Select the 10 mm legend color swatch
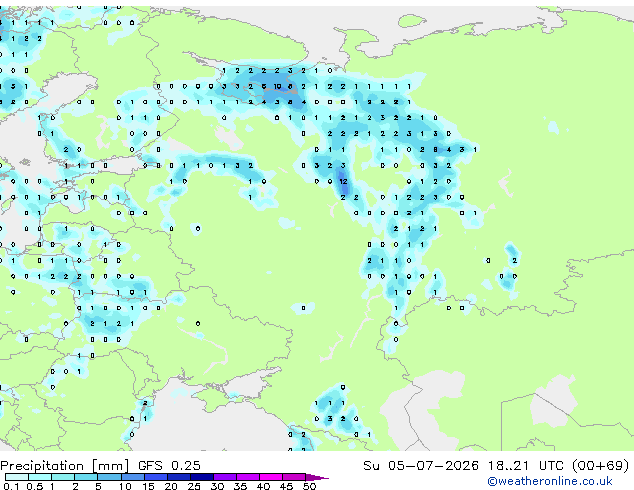The height and width of the screenshot is (490, 634). pyautogui.click(x=133, y=477)
